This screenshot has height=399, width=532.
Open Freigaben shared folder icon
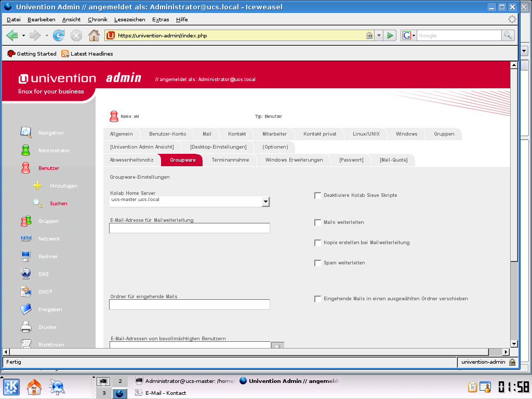[25, 309]
